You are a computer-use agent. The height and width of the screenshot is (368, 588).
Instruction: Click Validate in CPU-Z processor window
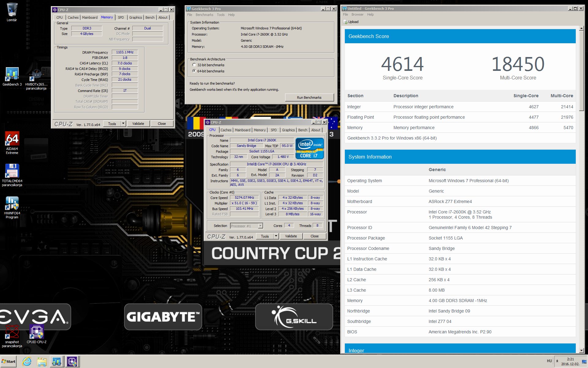(x=291, y=236)
